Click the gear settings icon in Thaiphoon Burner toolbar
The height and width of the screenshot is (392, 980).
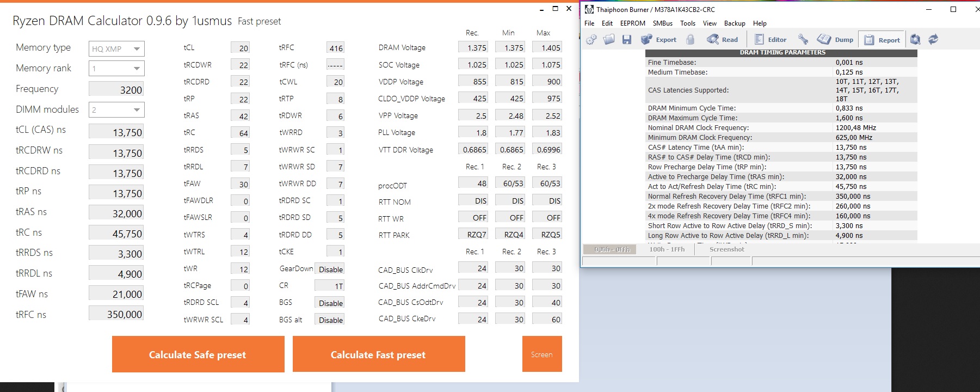click(x=591, y=40)
